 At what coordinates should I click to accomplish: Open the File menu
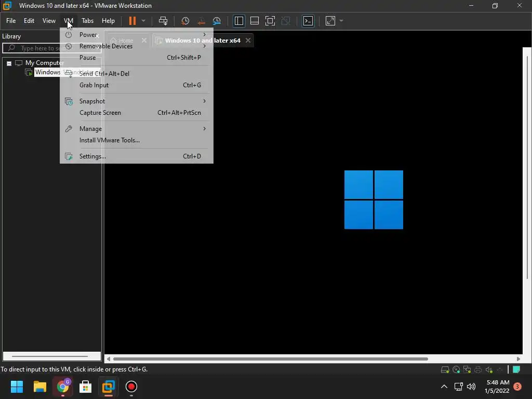coord(11,21)
